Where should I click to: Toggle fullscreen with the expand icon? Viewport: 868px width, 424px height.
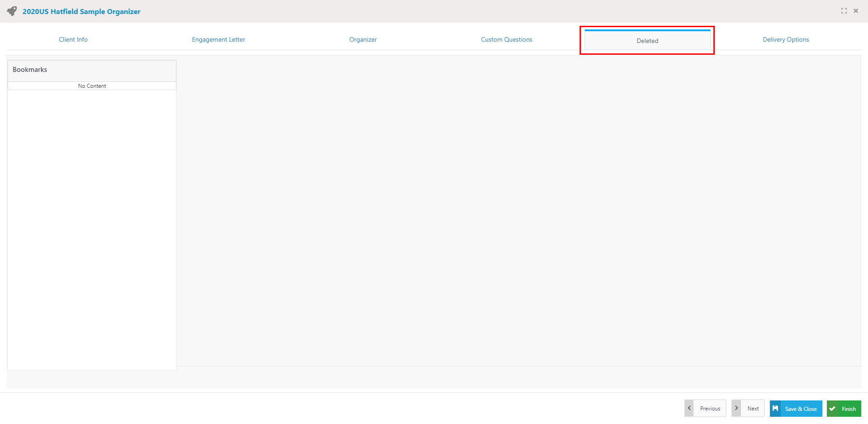click(844, 11)
